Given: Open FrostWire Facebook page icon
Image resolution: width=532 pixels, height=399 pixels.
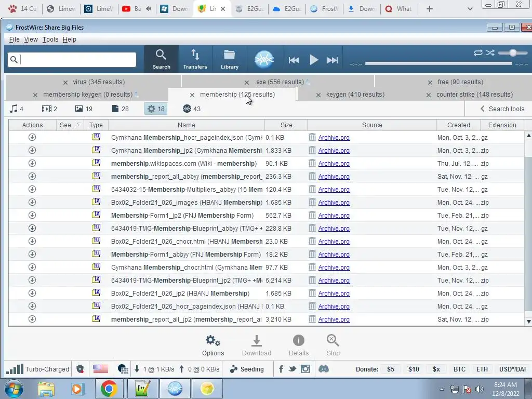Looking at the screenshot, I should [x=281, y=369].
